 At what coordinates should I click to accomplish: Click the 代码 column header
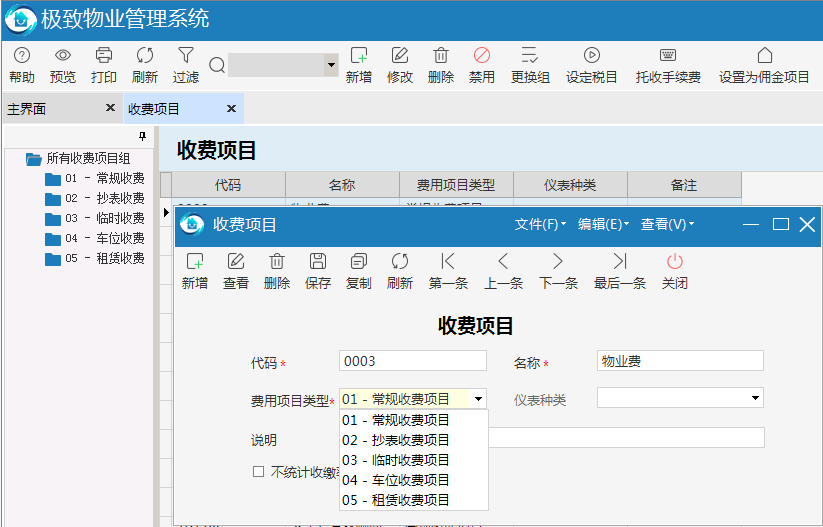coord(228,185)
